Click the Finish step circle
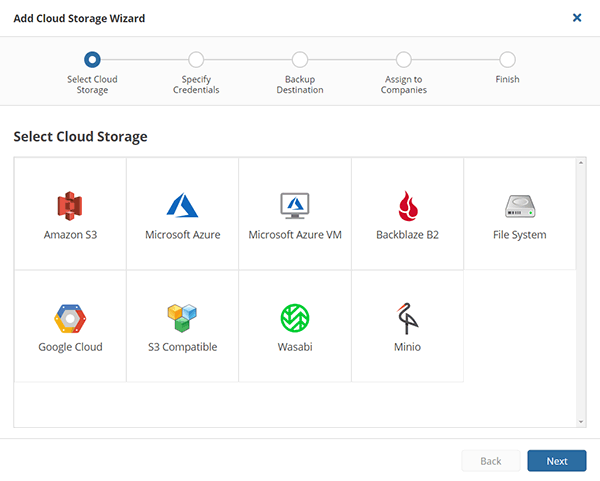 pyautogui.click(x=508, y=60)
